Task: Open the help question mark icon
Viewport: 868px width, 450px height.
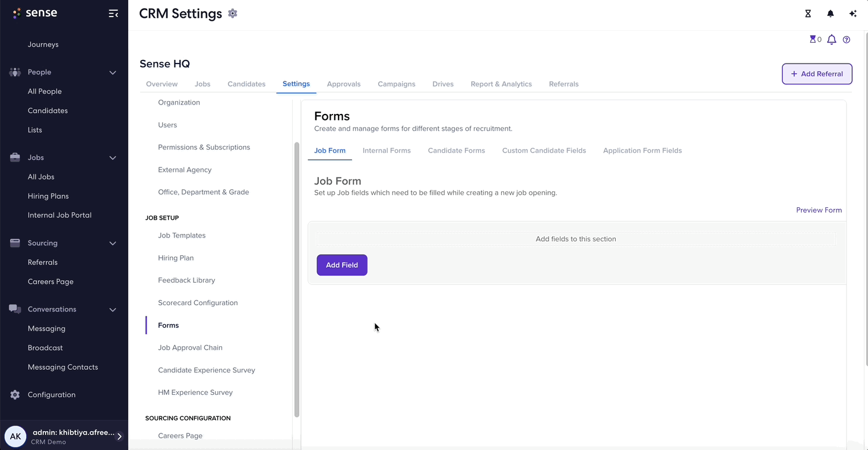Action: (847, 40)
